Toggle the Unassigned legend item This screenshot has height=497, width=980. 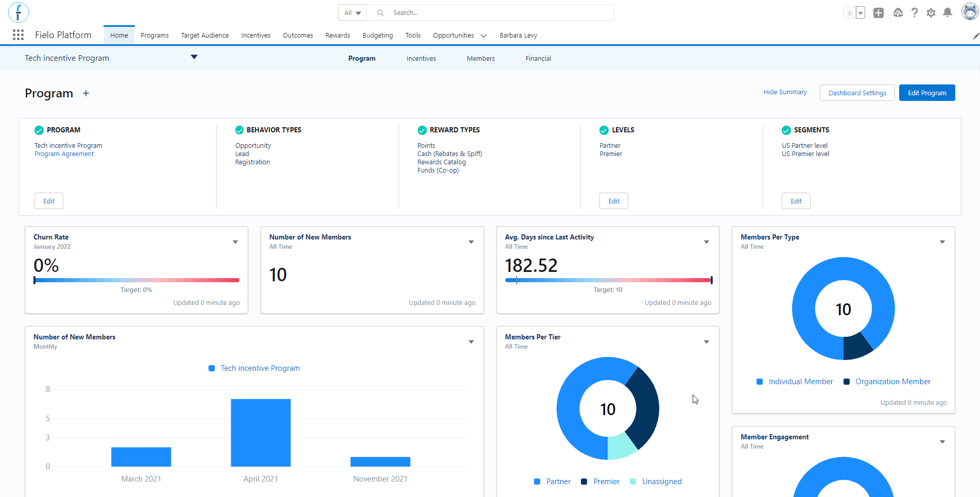click(656, 482)
